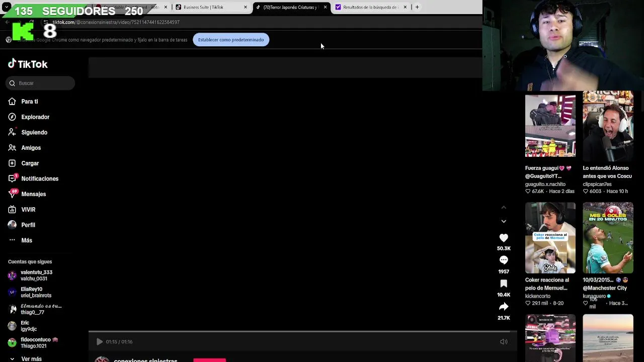Open a new browser tab
This screenshot has width=644, height=362.
pos(417,7)
